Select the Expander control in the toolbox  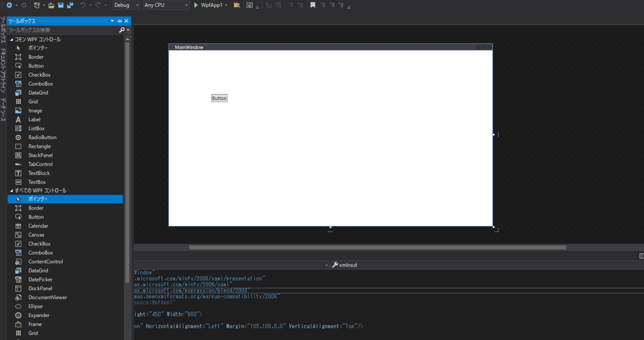coord(65,315)
